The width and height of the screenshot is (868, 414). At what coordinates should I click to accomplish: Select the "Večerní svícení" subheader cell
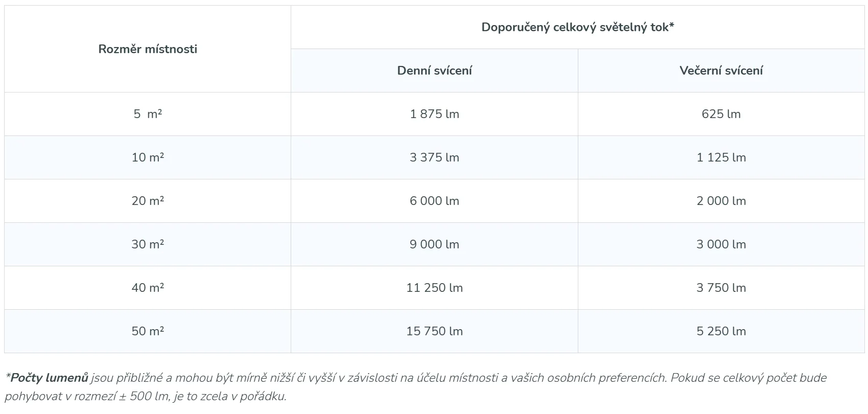tap(721, 71)
